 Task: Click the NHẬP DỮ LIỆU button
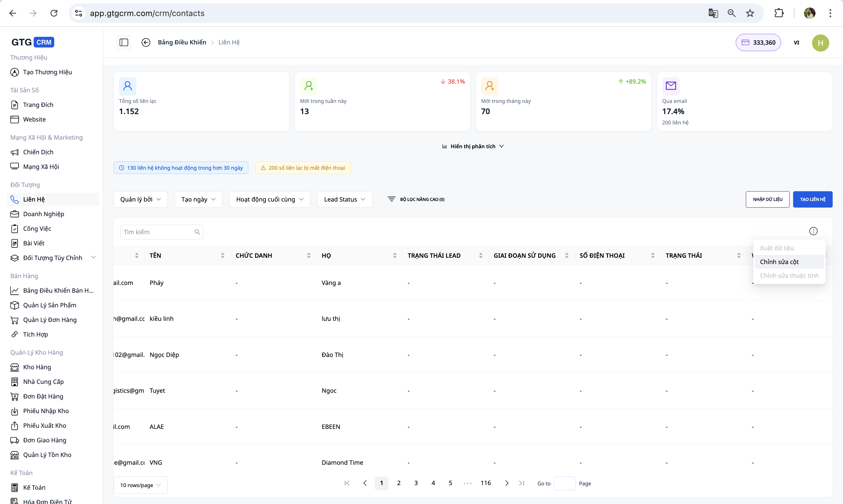point(767,199)
